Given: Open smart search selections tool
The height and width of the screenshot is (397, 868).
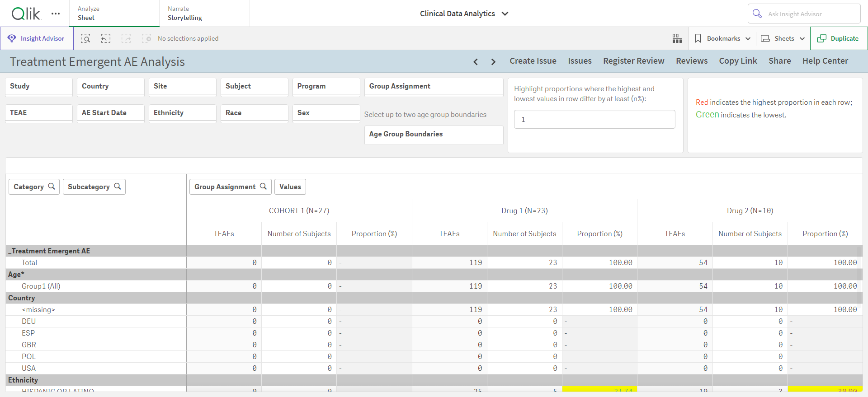Looking at the screenshot, I should click(85, 38).
